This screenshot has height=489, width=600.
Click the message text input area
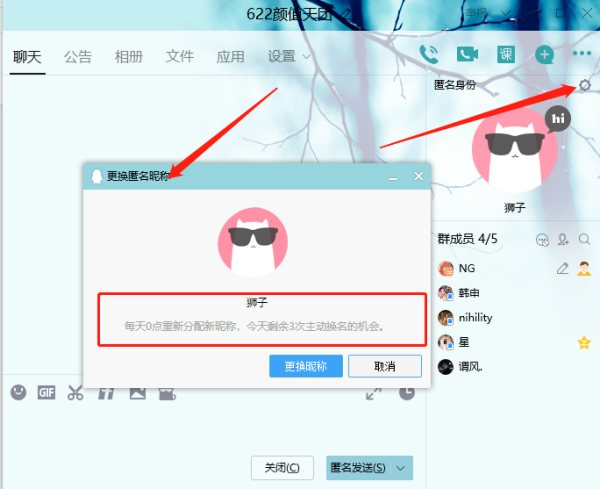coord(214,427)
